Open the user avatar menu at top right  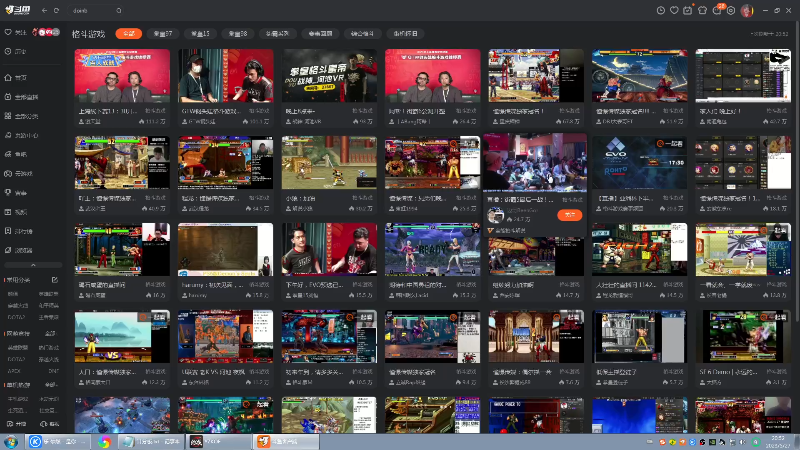pyautogui.click(x=747, y=10)
